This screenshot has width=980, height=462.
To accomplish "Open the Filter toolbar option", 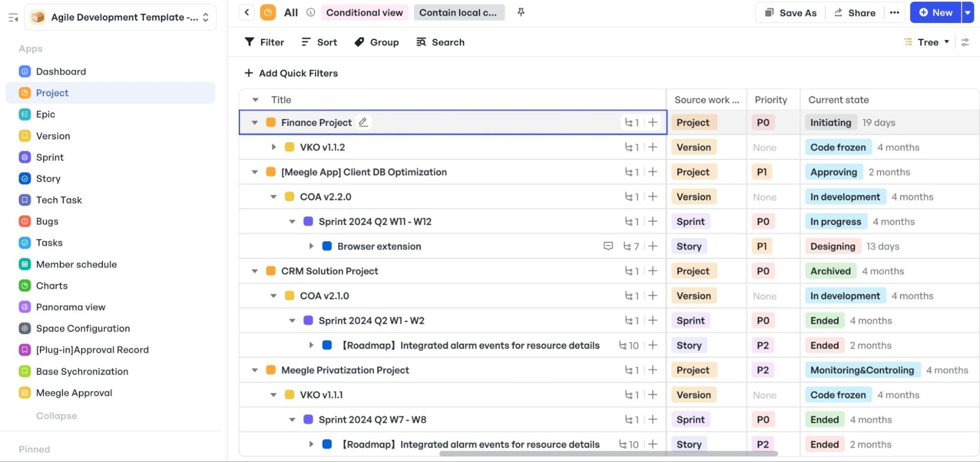I will (x=264, y=42).
